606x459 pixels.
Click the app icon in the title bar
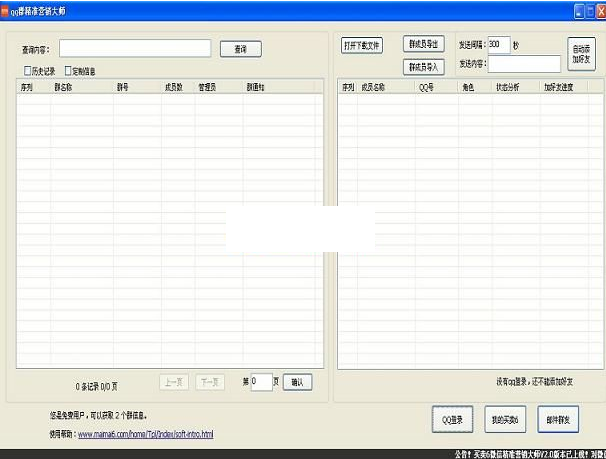[7, 8]
